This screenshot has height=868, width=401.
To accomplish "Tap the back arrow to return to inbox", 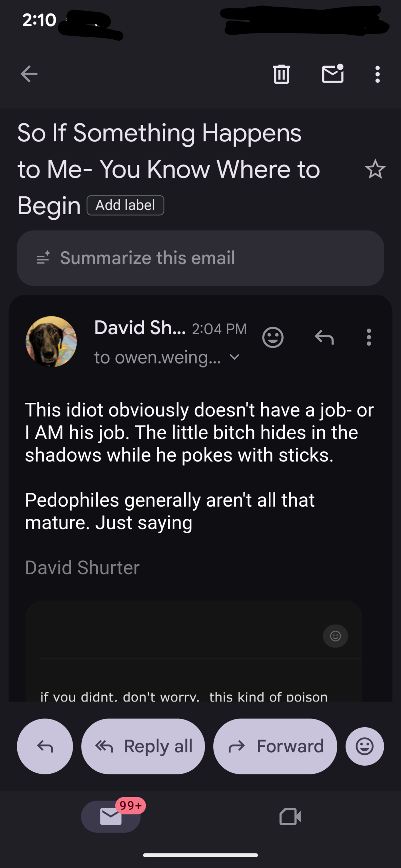I will click(x=29, y=74).
